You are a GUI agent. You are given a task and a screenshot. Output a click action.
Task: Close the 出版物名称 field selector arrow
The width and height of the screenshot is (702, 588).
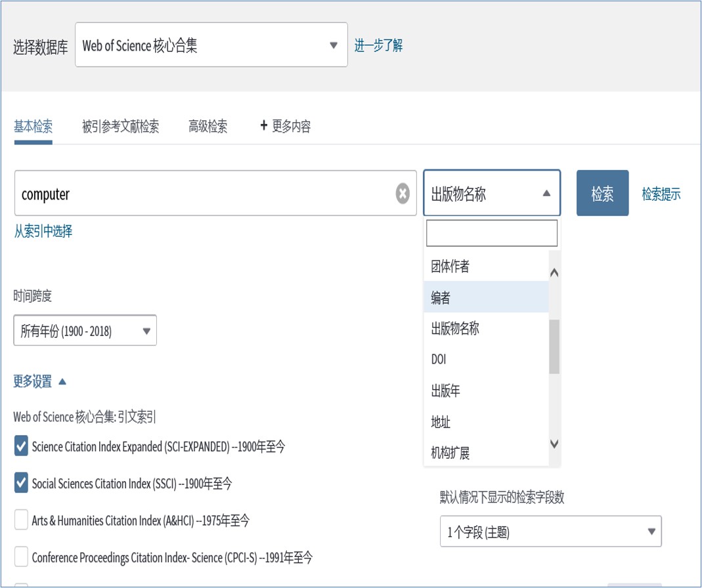coord(548,193)
